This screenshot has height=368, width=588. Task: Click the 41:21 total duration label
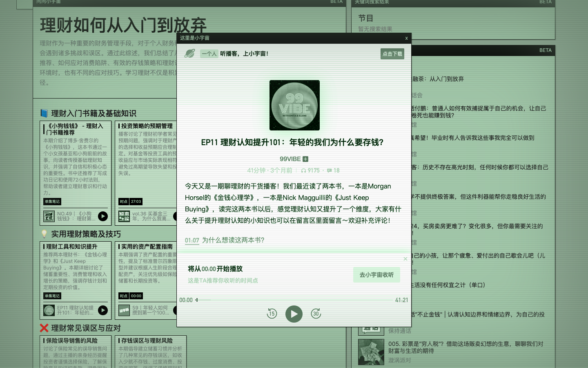pos(401,300)
